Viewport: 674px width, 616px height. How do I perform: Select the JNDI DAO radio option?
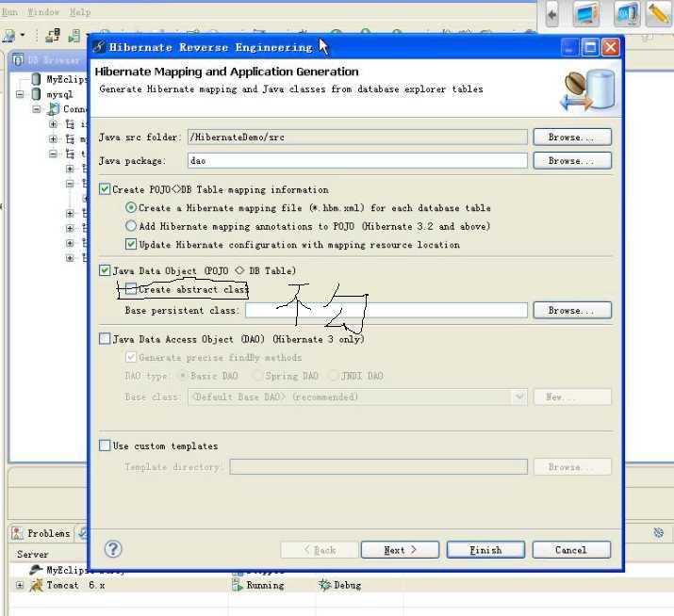coord(333,376)
